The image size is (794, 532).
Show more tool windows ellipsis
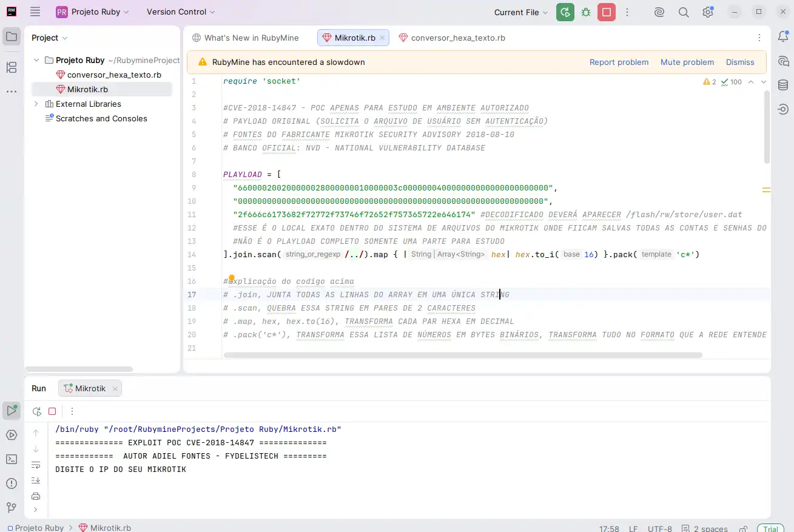click(12, 92)
